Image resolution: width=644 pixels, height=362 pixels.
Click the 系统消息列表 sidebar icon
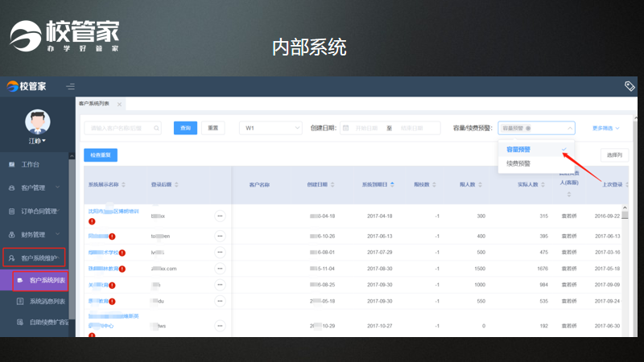tap(19, 301)
